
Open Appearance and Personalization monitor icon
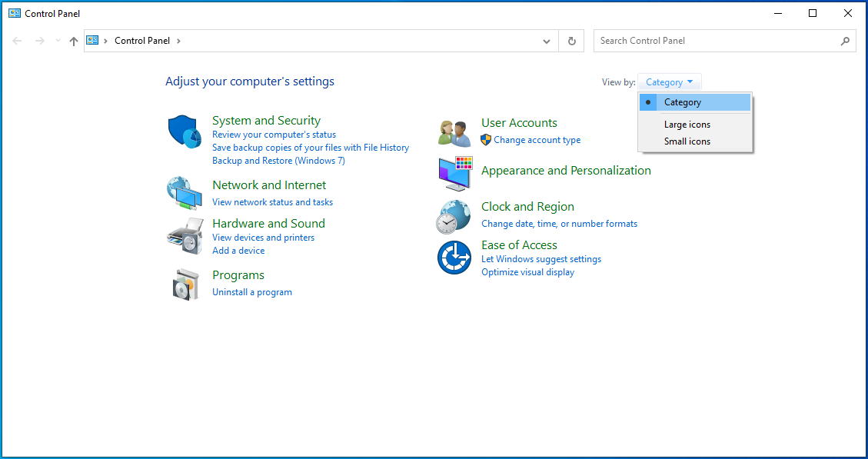tap(454, 174)
